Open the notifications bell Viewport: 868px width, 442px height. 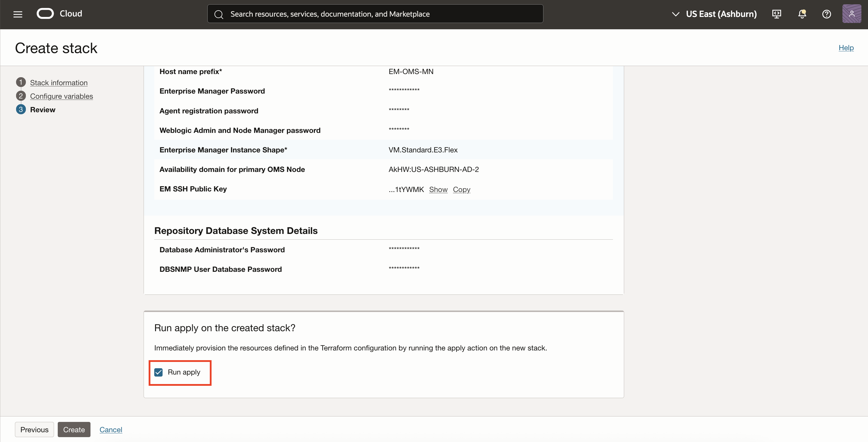(802, 14)
